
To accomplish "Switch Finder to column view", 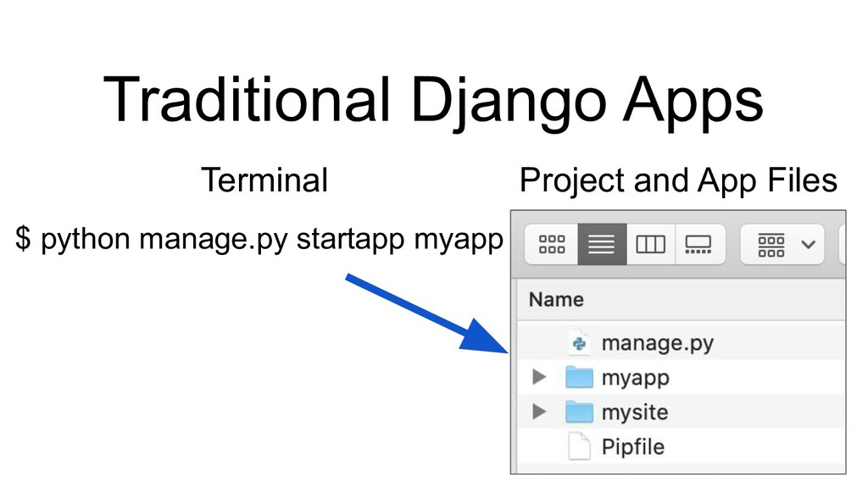I will pyautogui.click(x=650, y=244).
